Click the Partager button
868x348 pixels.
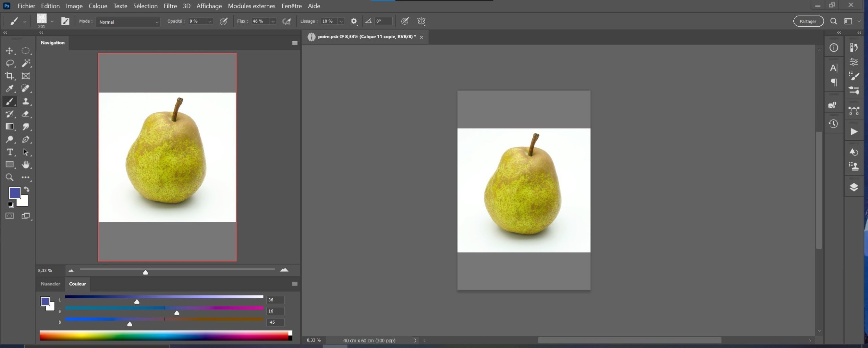808,22
